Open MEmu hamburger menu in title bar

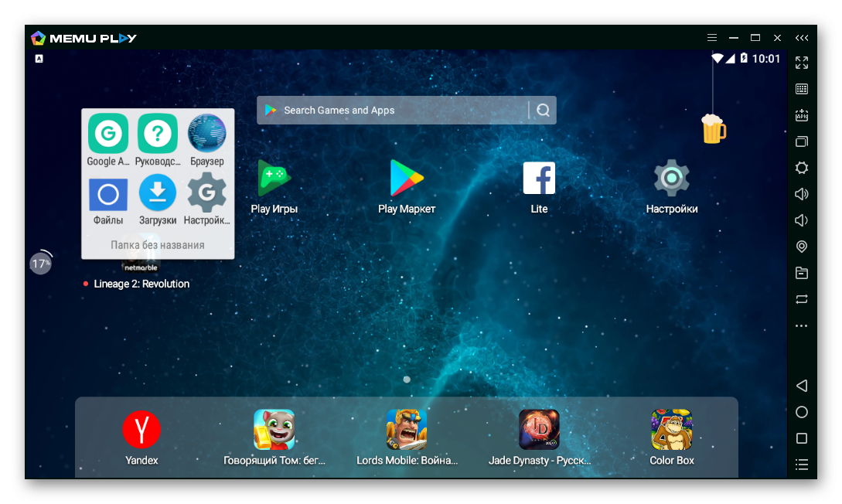(x=712, y=38)
